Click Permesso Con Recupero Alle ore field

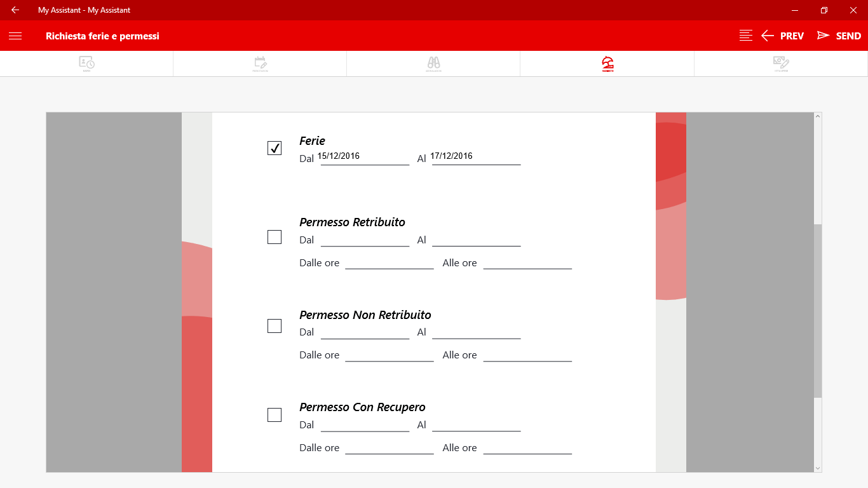(527, 447)
